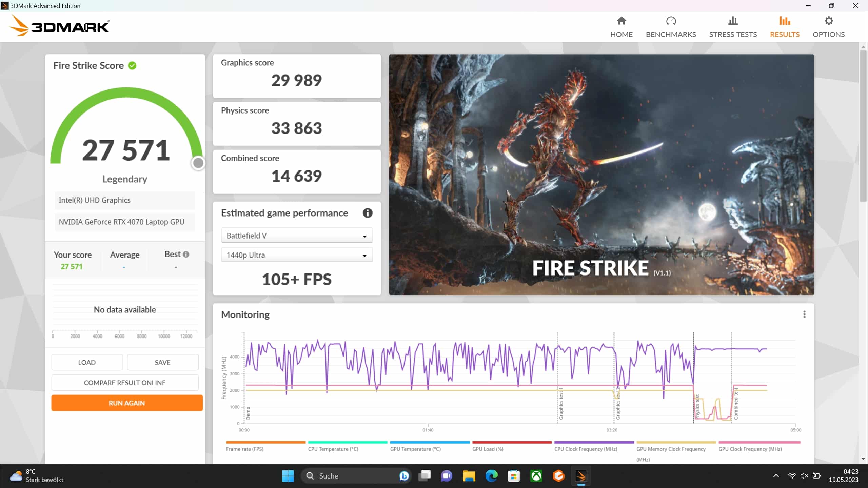Click COMPARE RESULT ONLINE button
The width and height of the screenshot is (868, 488).
[125, 383]
